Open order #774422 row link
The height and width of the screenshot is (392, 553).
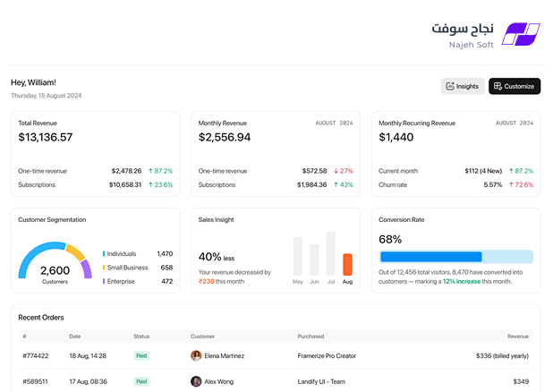tap(276, 355)
